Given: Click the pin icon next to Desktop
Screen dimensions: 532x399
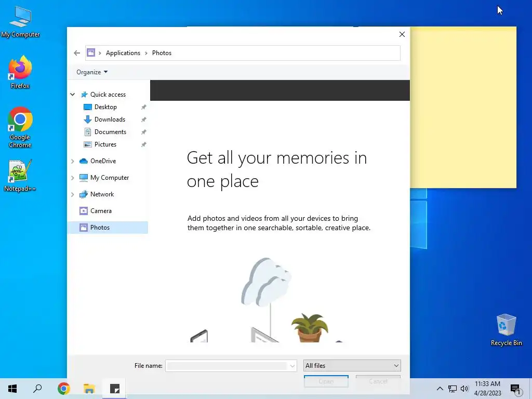Looking at the screenshot, I should pyautogui.click(x=144, y=107).
